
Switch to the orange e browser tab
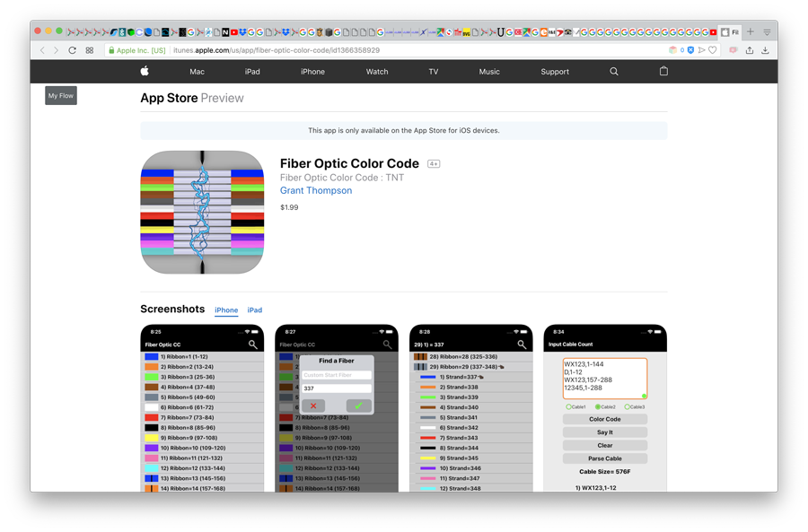coord(544,32)
